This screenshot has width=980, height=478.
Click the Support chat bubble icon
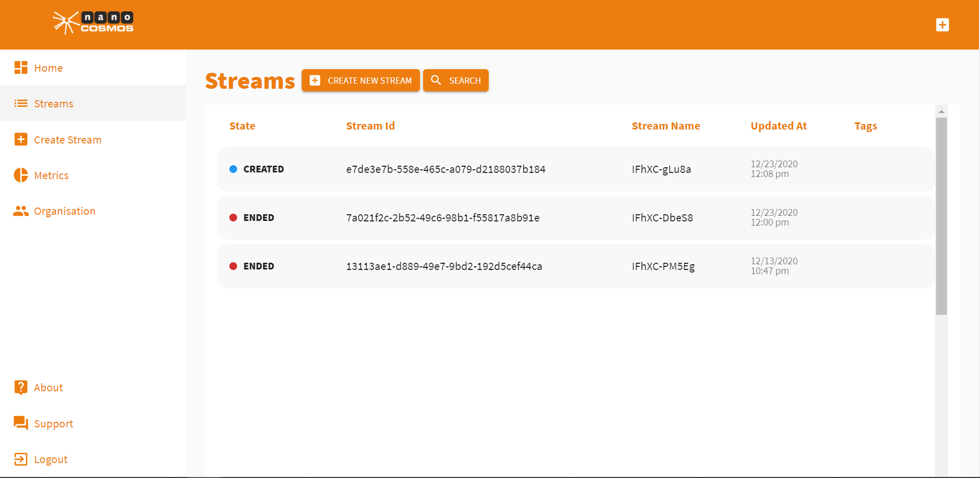[x=21, y=423]
